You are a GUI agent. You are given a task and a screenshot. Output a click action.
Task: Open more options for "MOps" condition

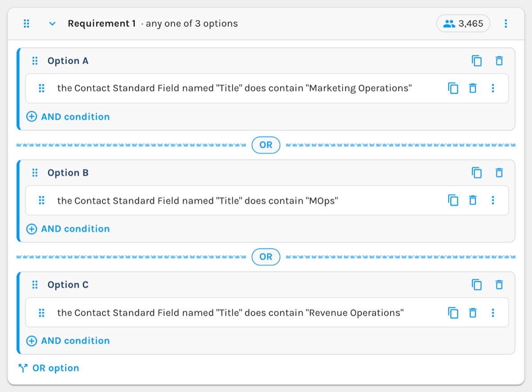pyautogui.click(x=493, y=200)
